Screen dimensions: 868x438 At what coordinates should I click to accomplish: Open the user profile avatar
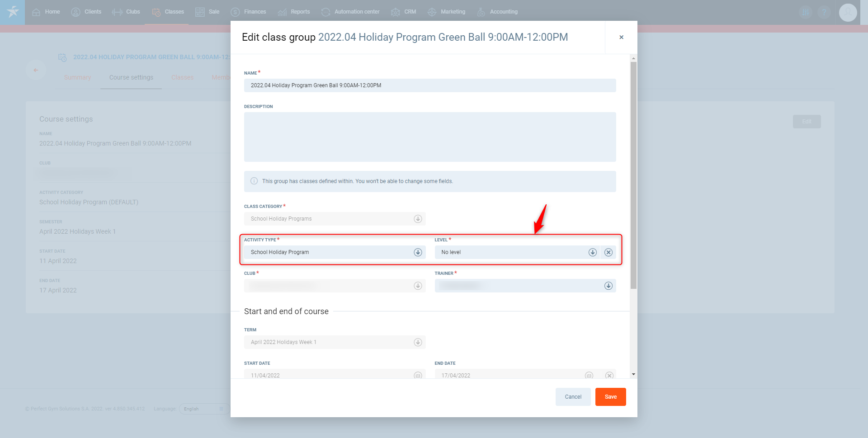tap(848, 12)
